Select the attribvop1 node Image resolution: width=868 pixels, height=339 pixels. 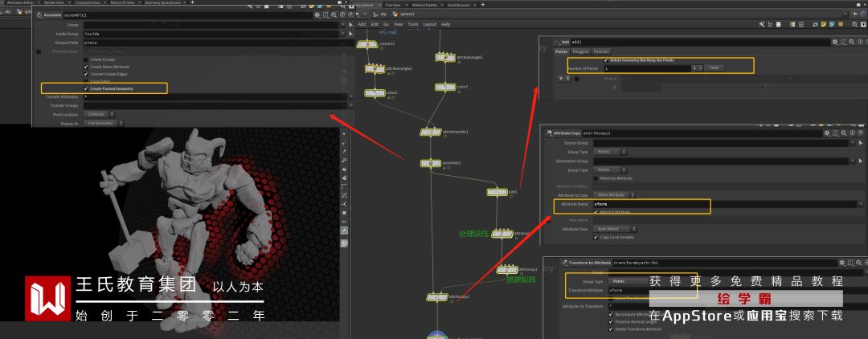[x=507, y=270]
